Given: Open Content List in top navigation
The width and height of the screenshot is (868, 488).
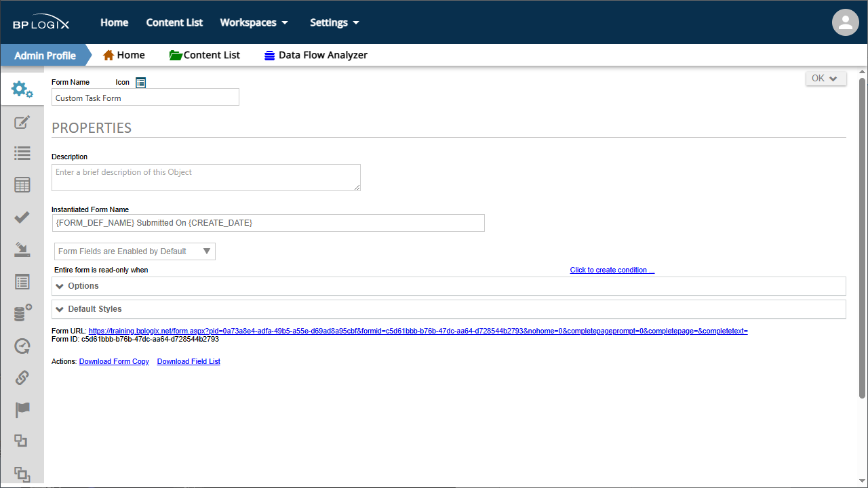Looking at the screenshot, I should [174, 22].
